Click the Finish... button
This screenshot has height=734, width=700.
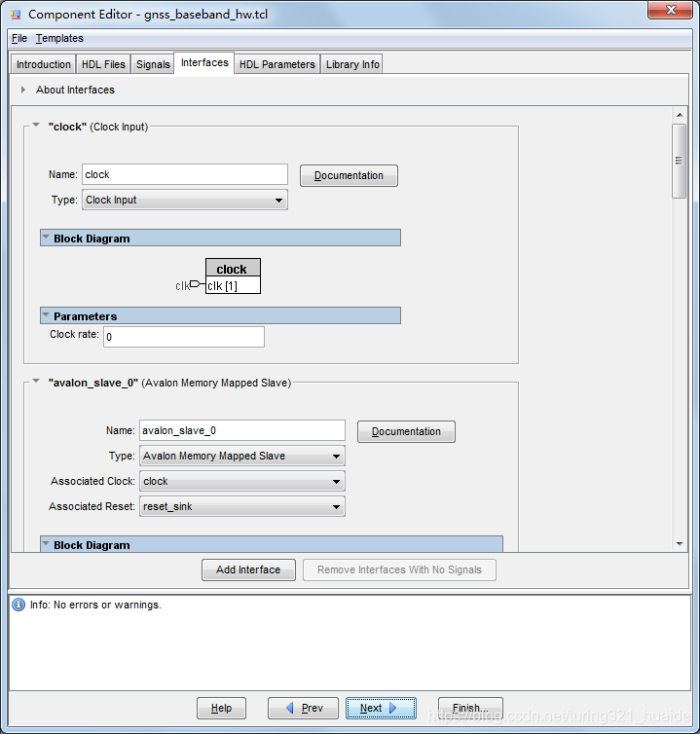[x=470, y=709]
